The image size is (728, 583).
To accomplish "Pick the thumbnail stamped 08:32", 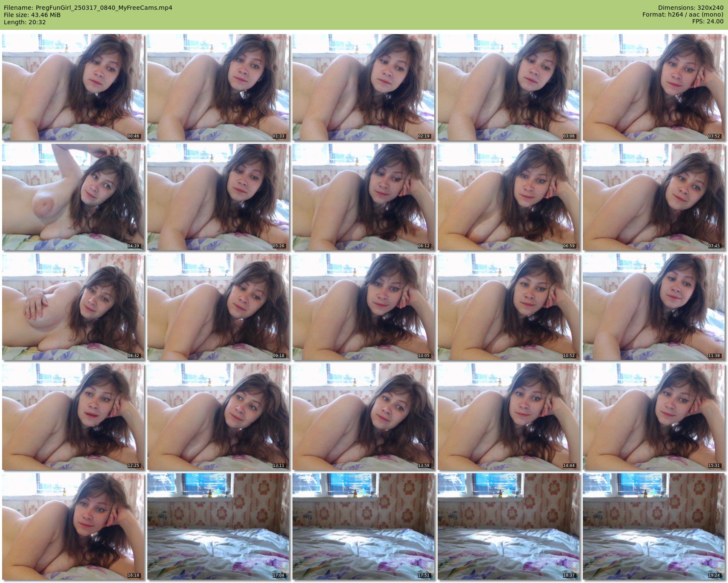I will click(73, 307).
